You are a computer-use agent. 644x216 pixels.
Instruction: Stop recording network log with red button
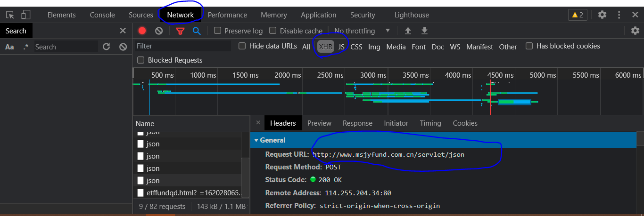click(142, 31)
